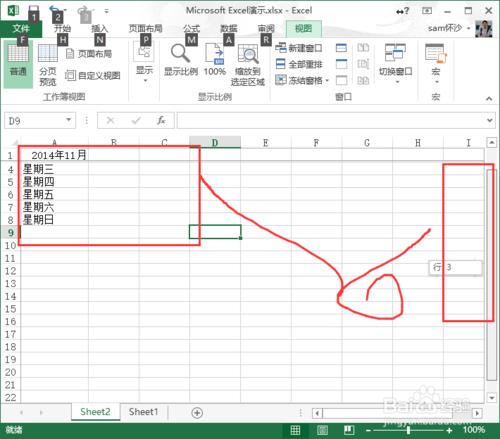
Task: Select column F header
Action: pos(316,143)
